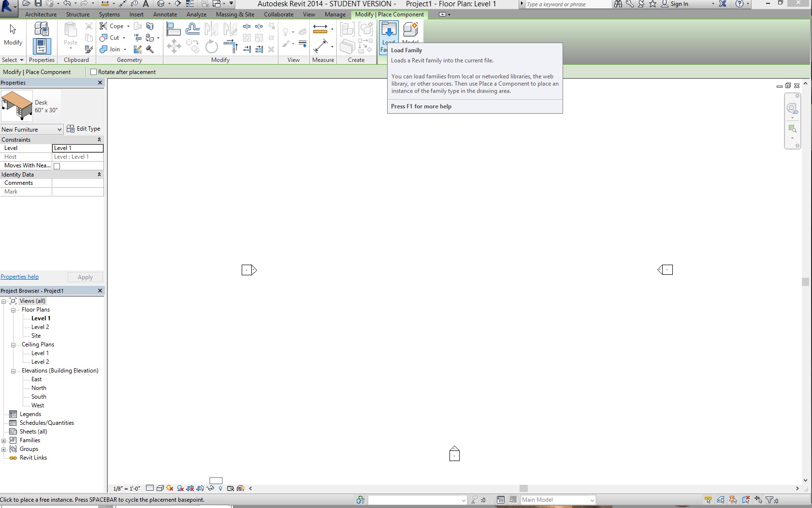The image size is (812, 508).
Task: Expand the Families tree node
Action: (x=4, y=441)
